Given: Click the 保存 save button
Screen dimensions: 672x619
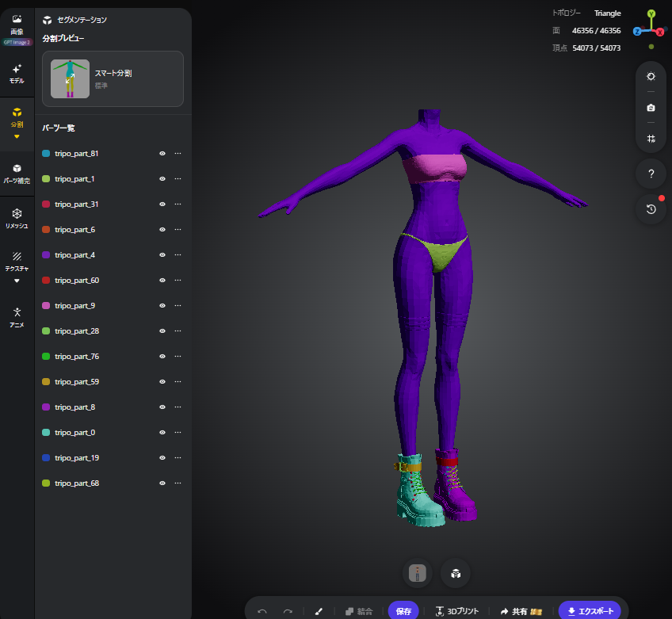Looking at the screenshot, I should point(403,611).
